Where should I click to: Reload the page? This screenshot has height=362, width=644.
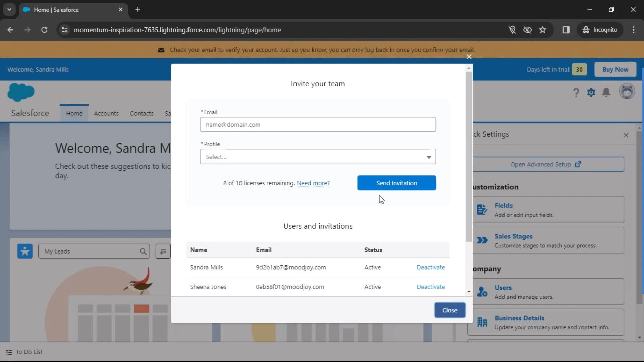[44, 30]
